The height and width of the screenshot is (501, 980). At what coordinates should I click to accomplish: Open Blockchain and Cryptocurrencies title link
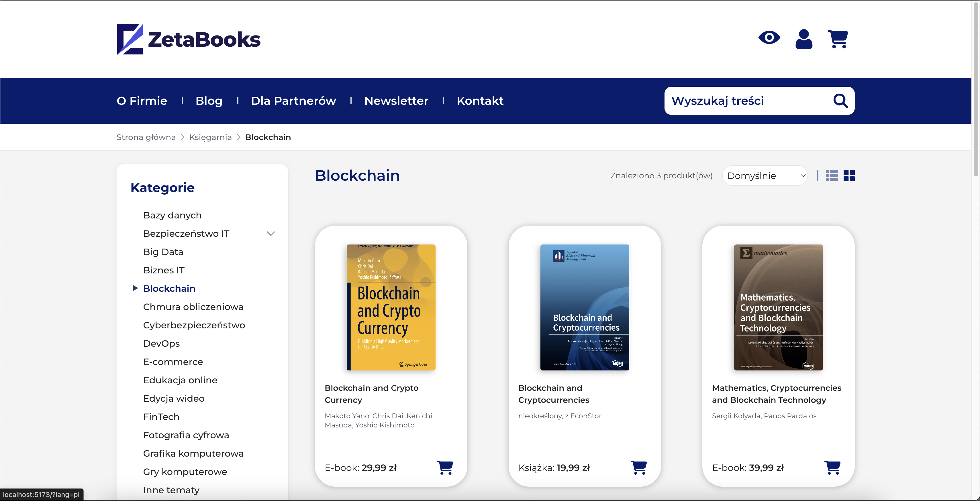[554, 394]
